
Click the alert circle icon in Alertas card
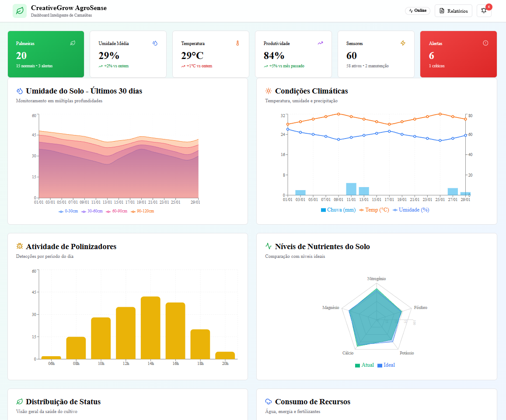pyautogui.click(x=485, y=43)
